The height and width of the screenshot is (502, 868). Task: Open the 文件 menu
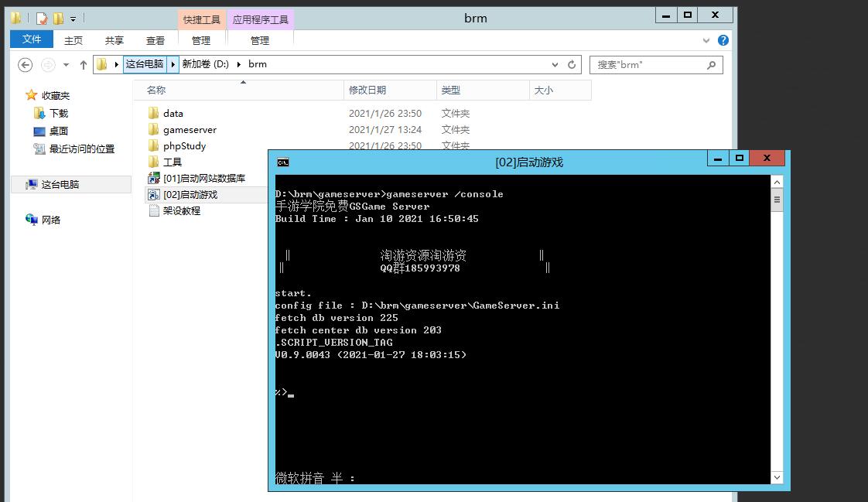coord(32,39)
